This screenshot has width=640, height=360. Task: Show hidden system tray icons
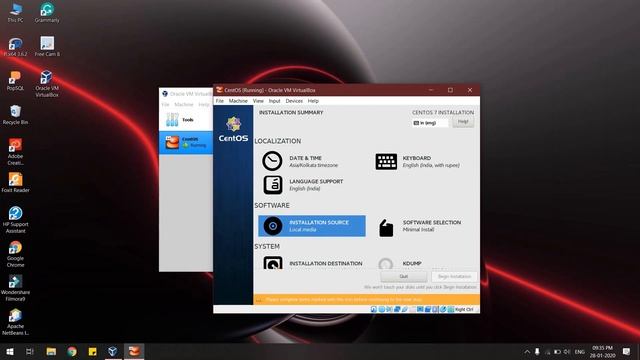pyautogui.click(x=527, y=351)
